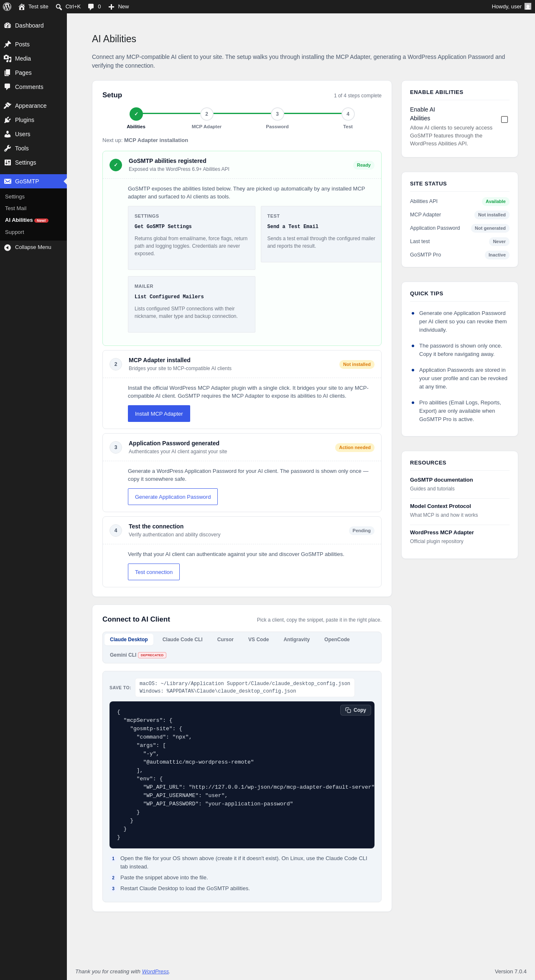Click the Inactive GoSMTP Pro badge
The image size is (535, 980).
(497, 255)
